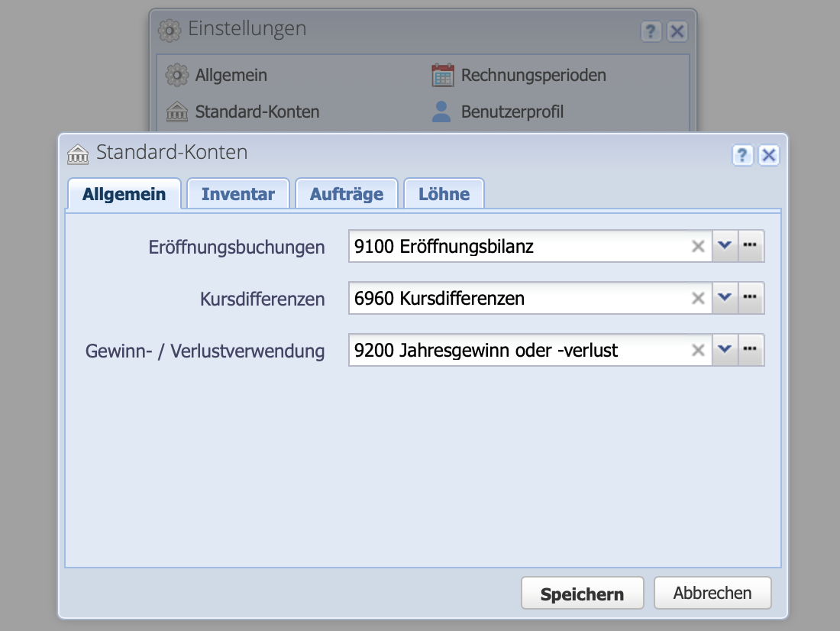Viewport: 840px width, 631px height.
Task: Open the account picker for Gewinn-/Verlustverwendung
Action: [751, 350]
